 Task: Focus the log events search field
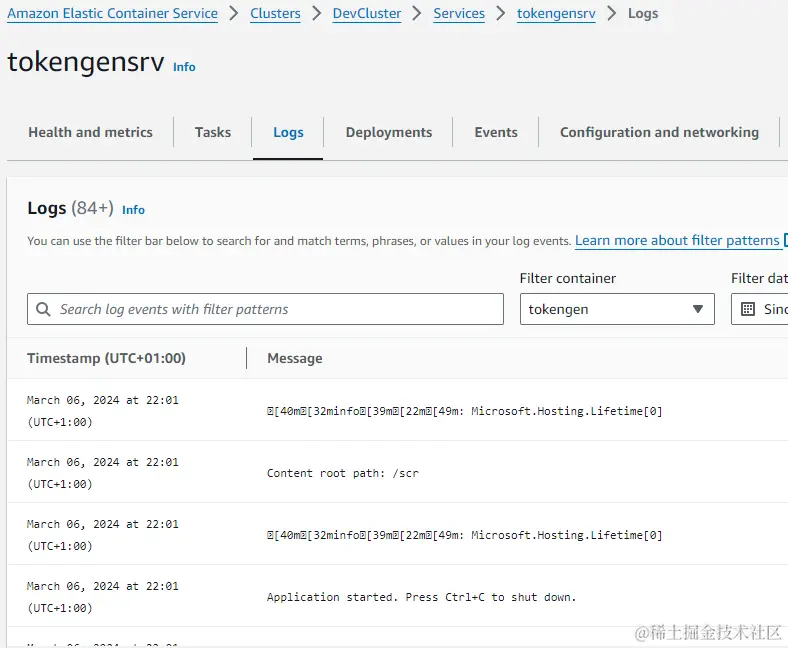[265, 309]
